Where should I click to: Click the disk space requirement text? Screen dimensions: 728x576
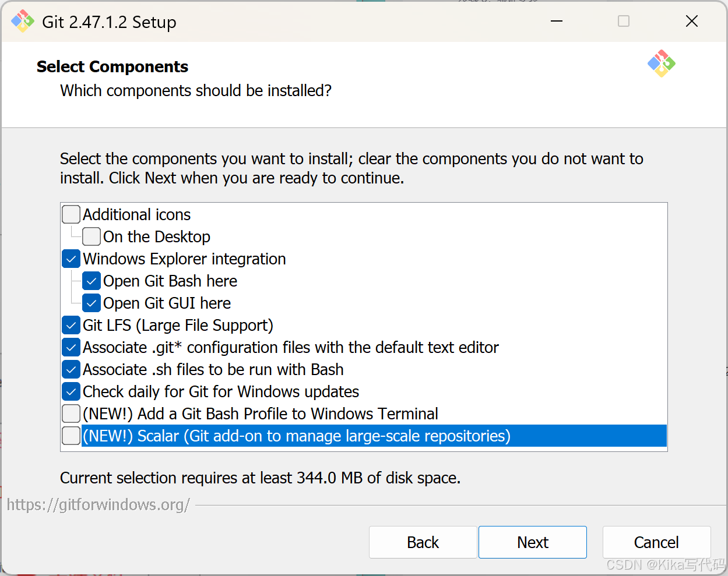coord(260,478)
